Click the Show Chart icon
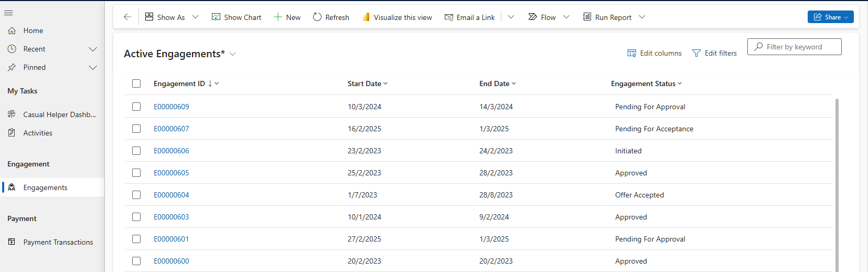This screenshot has height=272, width=868. [x=216, y=17]
